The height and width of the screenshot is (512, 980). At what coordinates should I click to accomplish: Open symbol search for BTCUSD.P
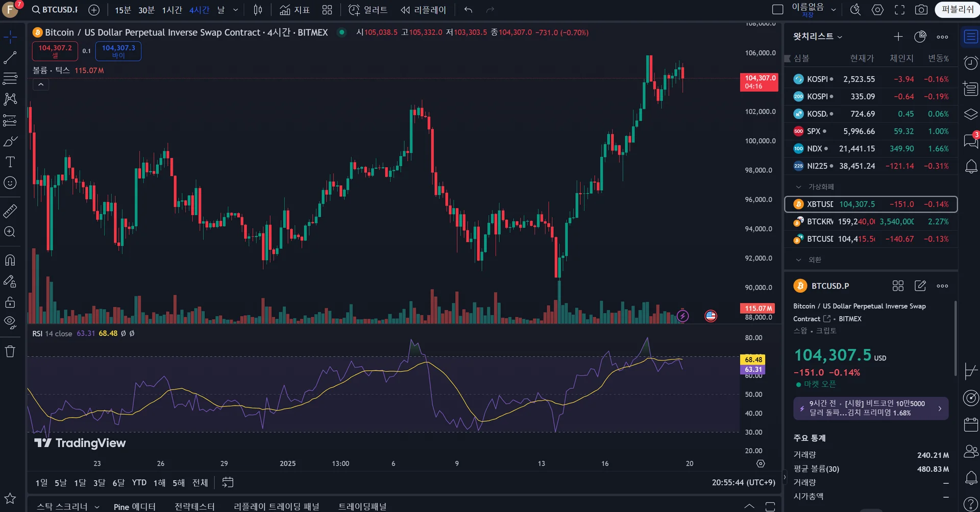pyautogui.click(x=55, y=10)
